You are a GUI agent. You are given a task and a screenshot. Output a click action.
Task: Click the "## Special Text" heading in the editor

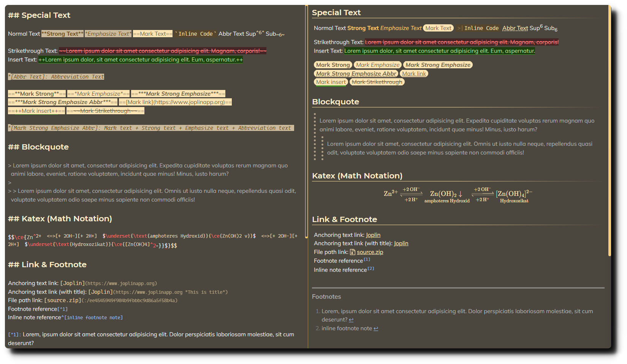39,15
